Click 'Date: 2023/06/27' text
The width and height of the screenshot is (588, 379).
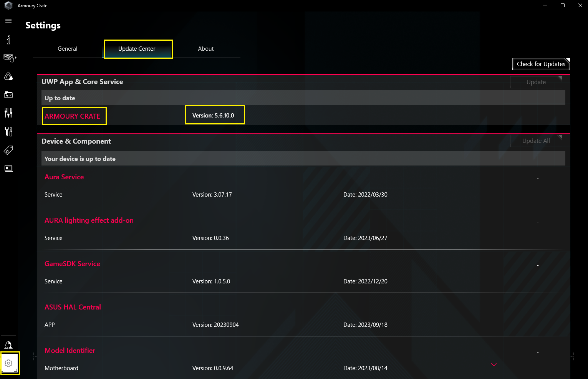(365, 238)
